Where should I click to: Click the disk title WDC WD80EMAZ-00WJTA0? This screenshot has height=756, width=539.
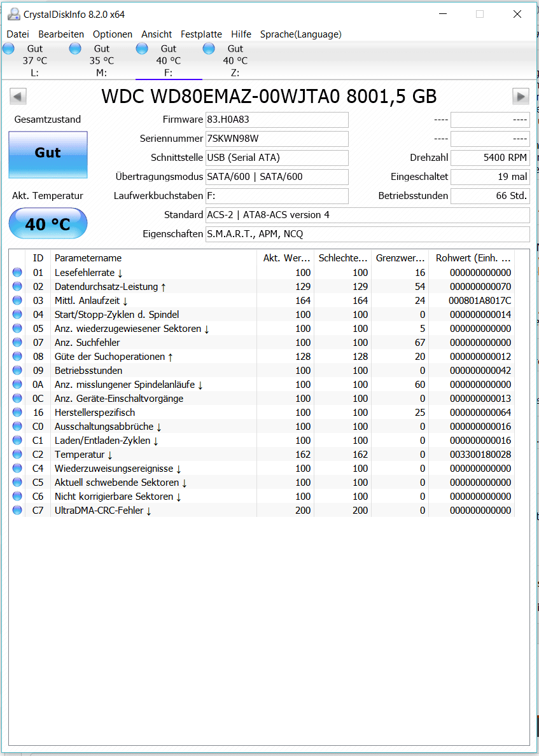point(269,97)
